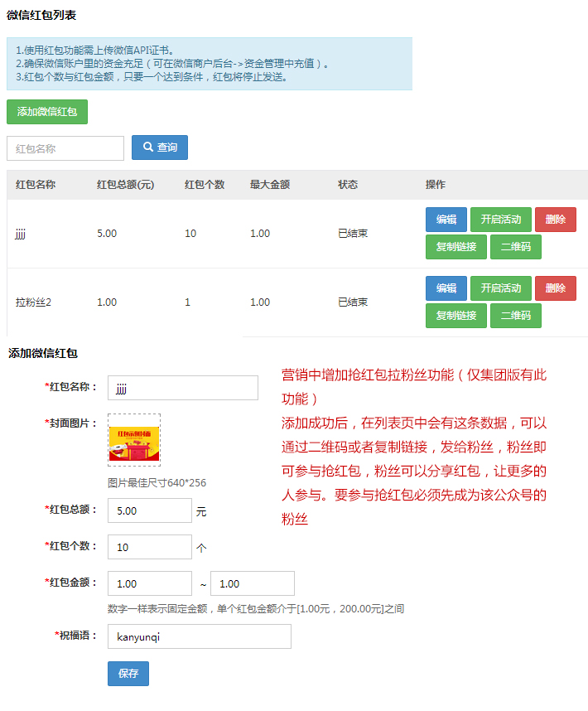Delete the 拉粉丝2 red packet
Viewport: 588px width, 711px height.
555,288
